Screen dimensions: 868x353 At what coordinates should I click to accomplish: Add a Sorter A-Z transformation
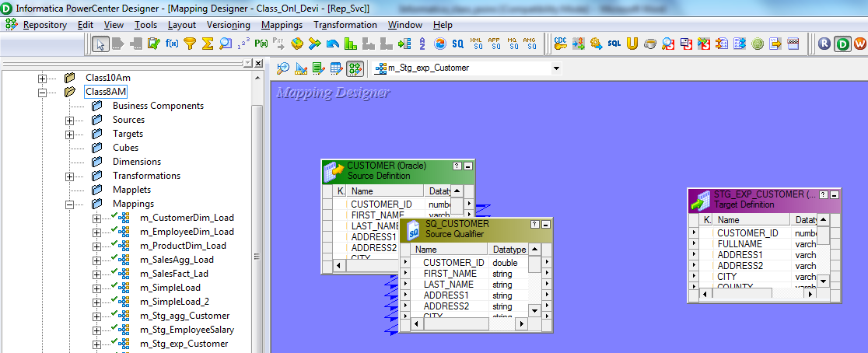[422, 44]
